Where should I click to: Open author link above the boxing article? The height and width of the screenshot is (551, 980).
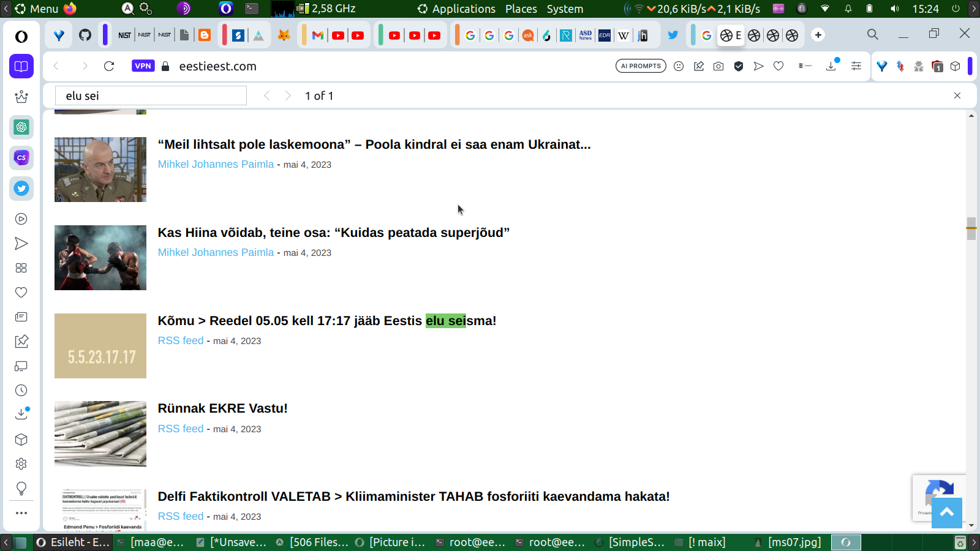pos(216,252)
